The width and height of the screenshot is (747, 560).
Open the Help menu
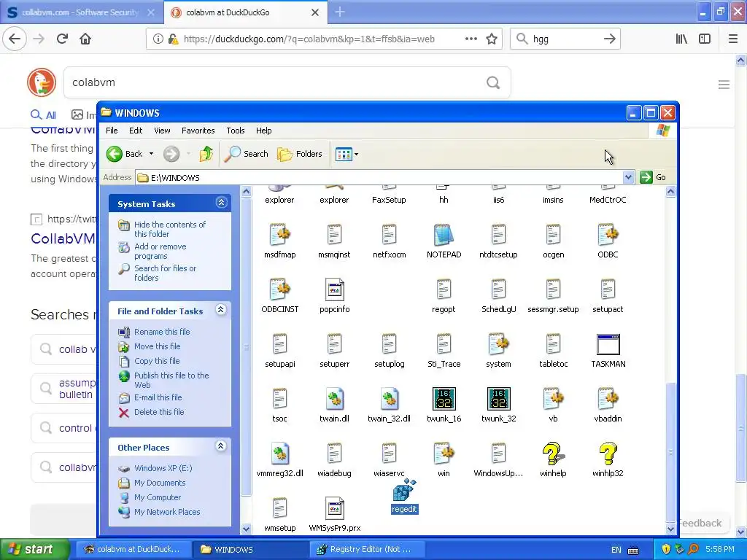point(263,131)
